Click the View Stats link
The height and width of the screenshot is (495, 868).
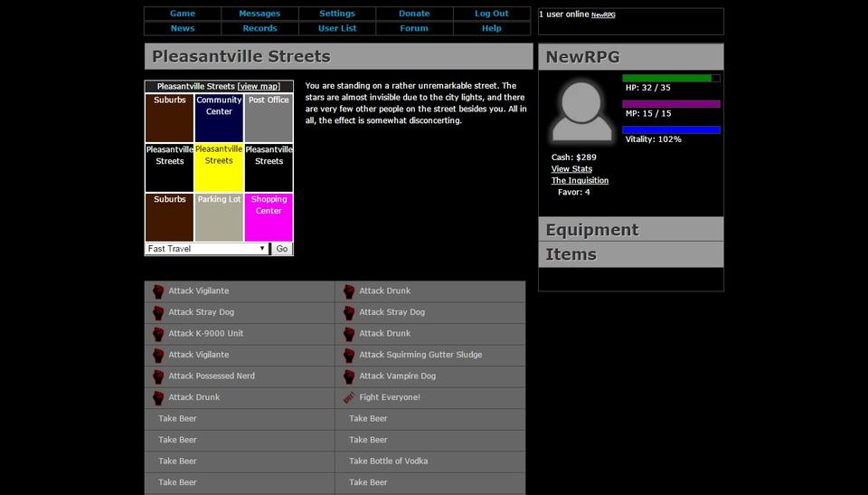tap(571, 169)
